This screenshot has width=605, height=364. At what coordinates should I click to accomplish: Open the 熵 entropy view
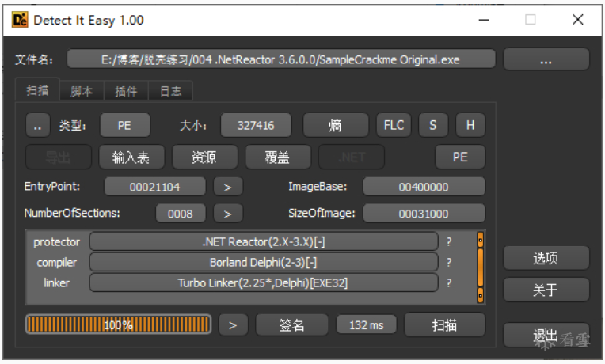pyautogui.click(x=335, y=125)
